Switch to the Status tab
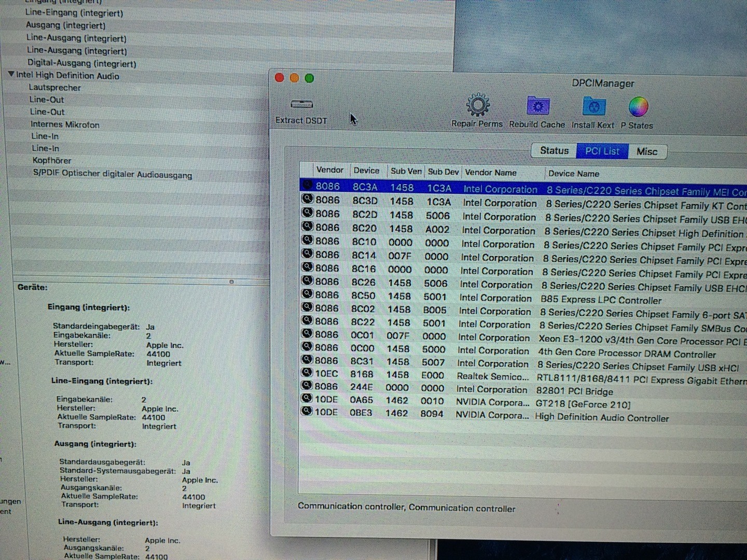747x560 pixels. (x=554, y=150)
